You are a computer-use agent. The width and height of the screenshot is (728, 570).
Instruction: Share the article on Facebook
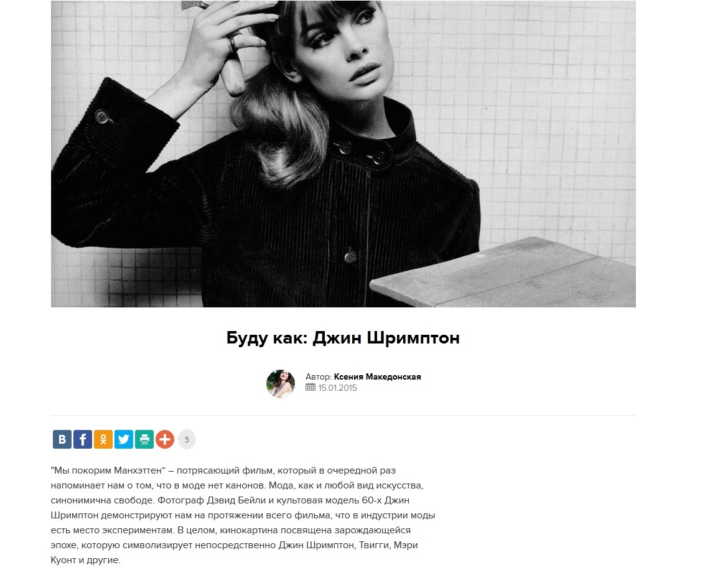coord(83,439)
